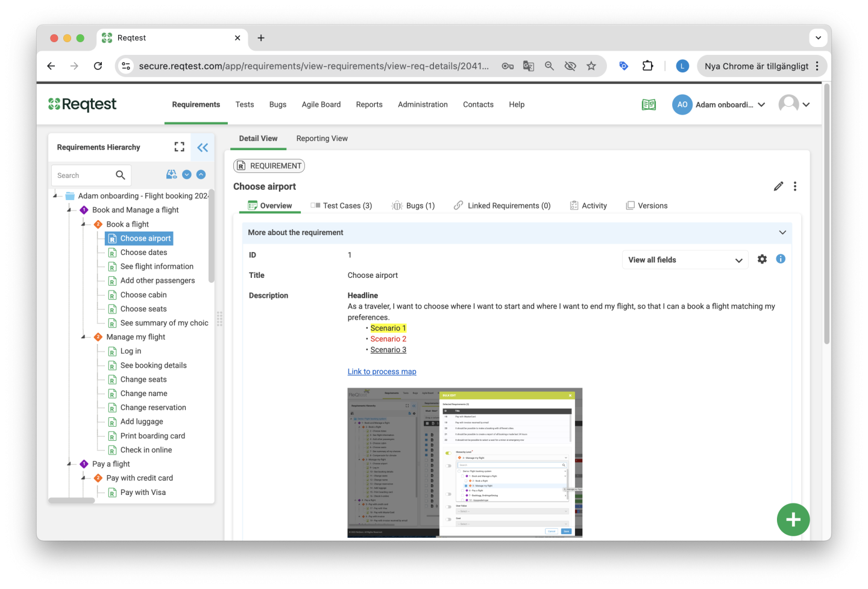Click the Scenario 3 link
The image size is (868, 589).
tap(388, 350)
